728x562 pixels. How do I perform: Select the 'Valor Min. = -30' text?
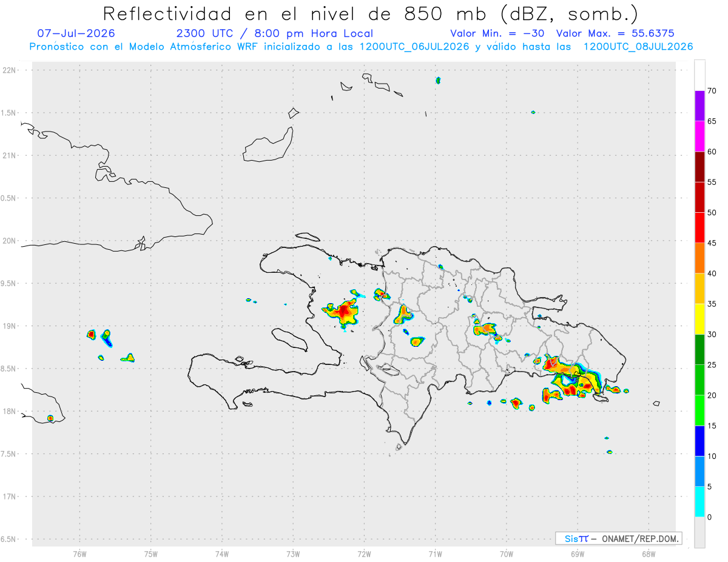(x=497, y=33)
